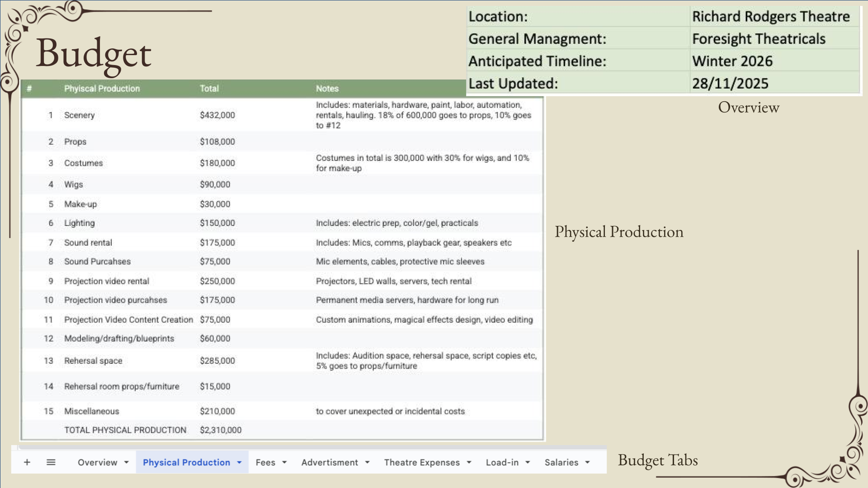Open the Advertisment sheet tab
868x488 pixels.
point(330,462)
